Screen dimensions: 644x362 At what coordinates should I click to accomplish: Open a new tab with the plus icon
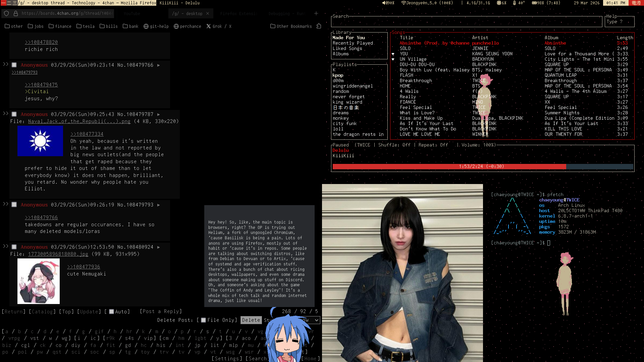[316, 13]
